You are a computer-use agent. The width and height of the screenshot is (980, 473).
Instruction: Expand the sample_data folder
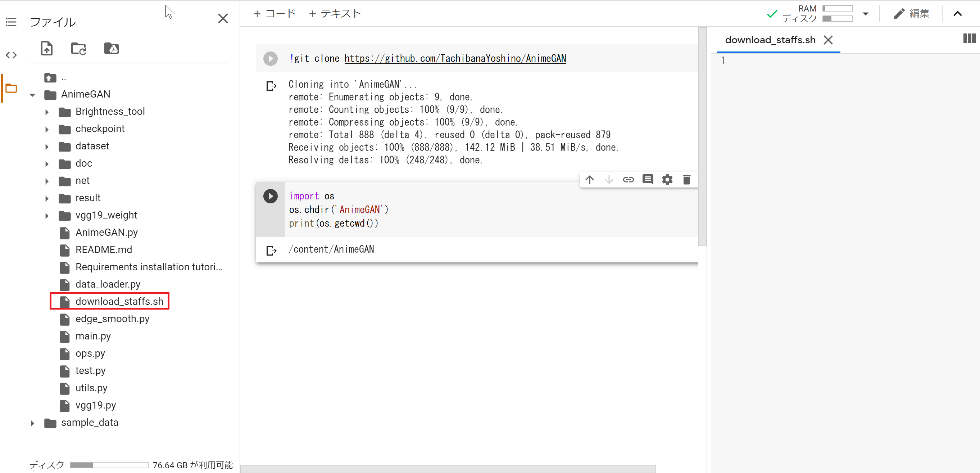33,423
